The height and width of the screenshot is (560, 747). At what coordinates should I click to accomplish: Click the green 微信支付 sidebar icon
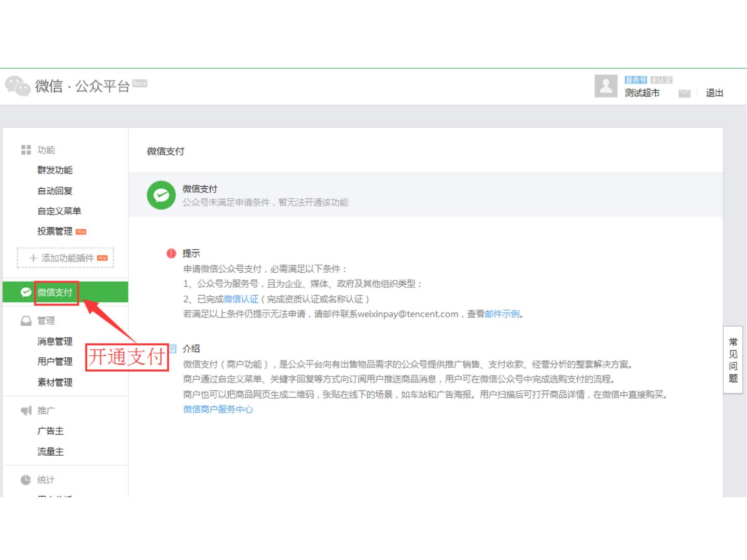pos(26,292)
